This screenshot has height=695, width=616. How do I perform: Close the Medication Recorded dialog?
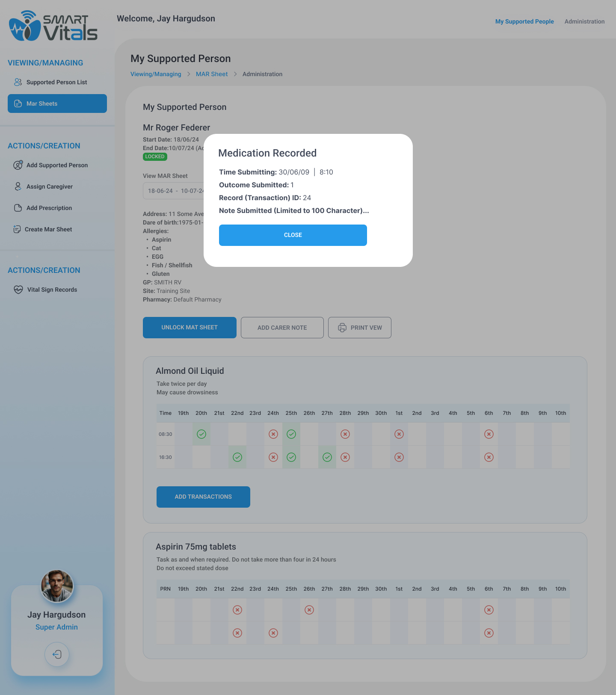(293, 235)
